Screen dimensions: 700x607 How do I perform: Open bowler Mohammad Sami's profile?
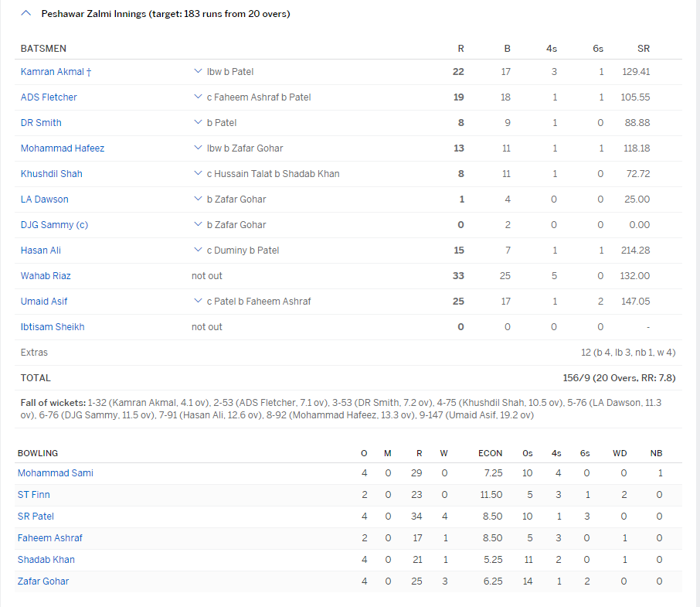click(56, 473)
